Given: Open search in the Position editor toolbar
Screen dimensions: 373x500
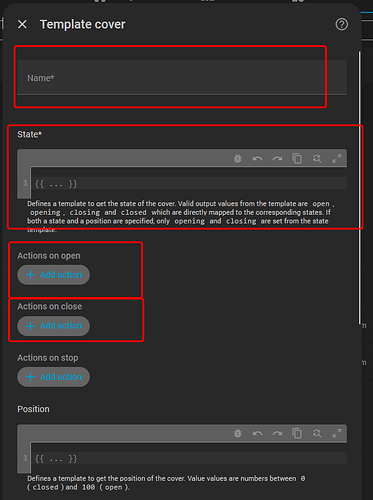Looking at the screenshot, I should point(317,433).
